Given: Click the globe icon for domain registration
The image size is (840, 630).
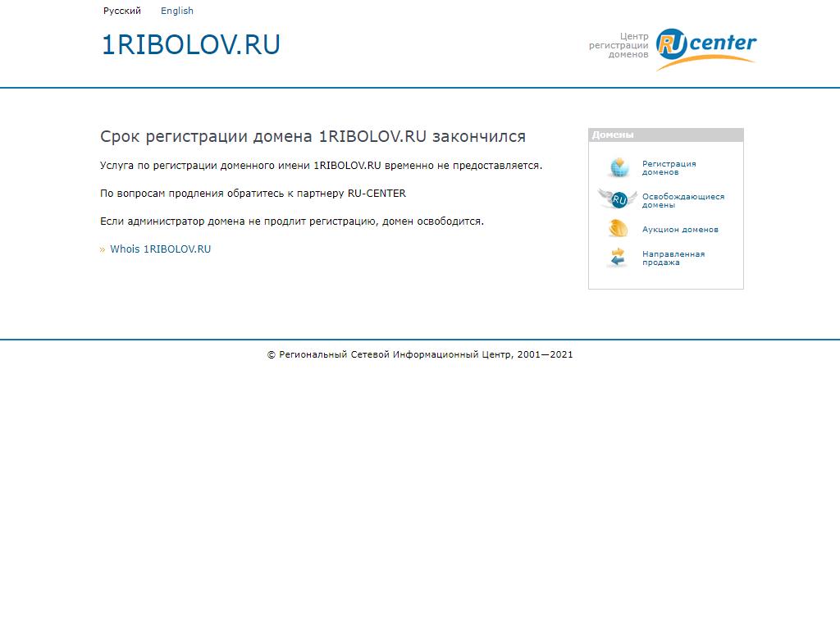Looking at the screenshot, I should pyautogui.click(x=618, y=167).
